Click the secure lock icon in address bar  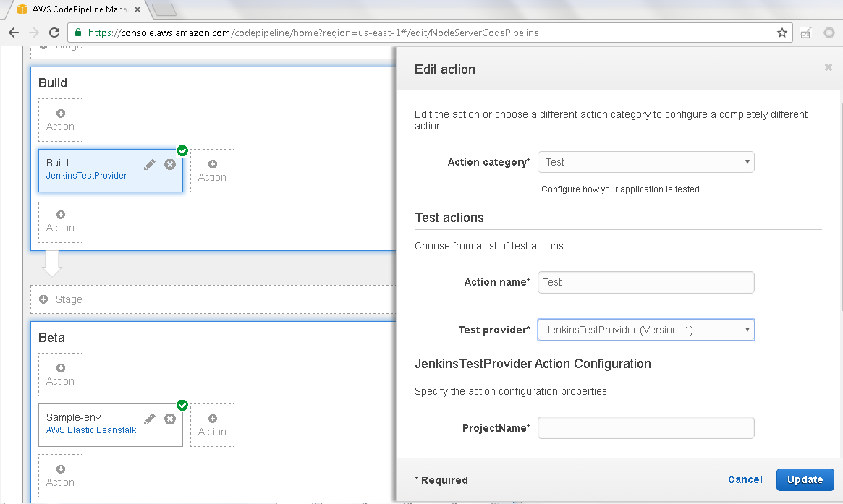78,33
